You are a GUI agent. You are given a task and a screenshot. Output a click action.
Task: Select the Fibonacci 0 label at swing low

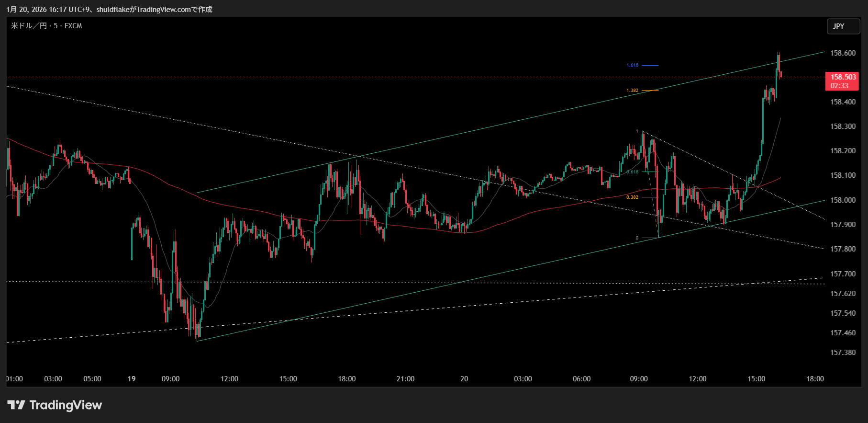(x=637, y=238)
